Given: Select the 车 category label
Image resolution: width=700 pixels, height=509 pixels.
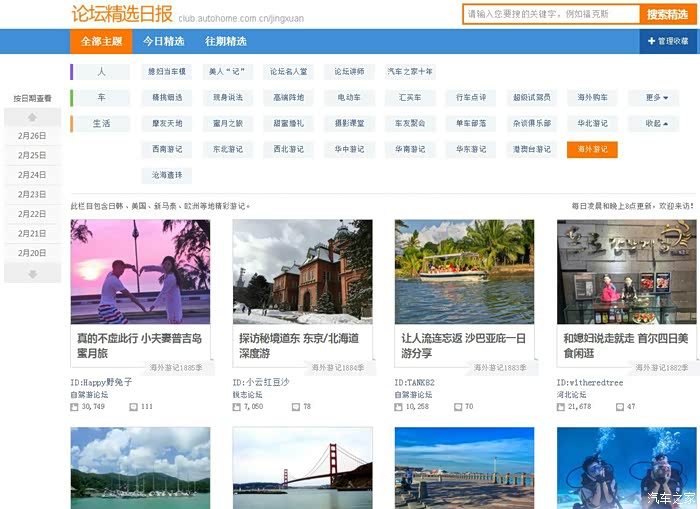Looking at the screenshot, I should point(101,98).
